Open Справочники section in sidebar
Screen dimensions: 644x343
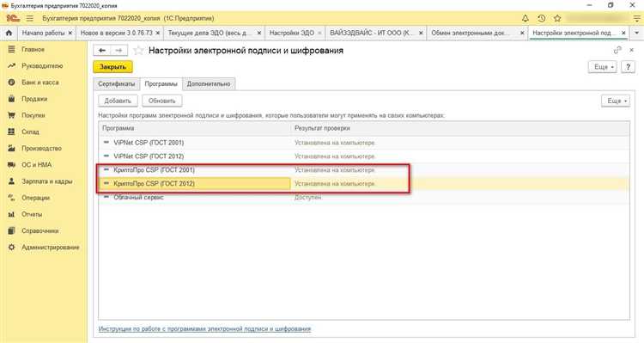point(39,230)
